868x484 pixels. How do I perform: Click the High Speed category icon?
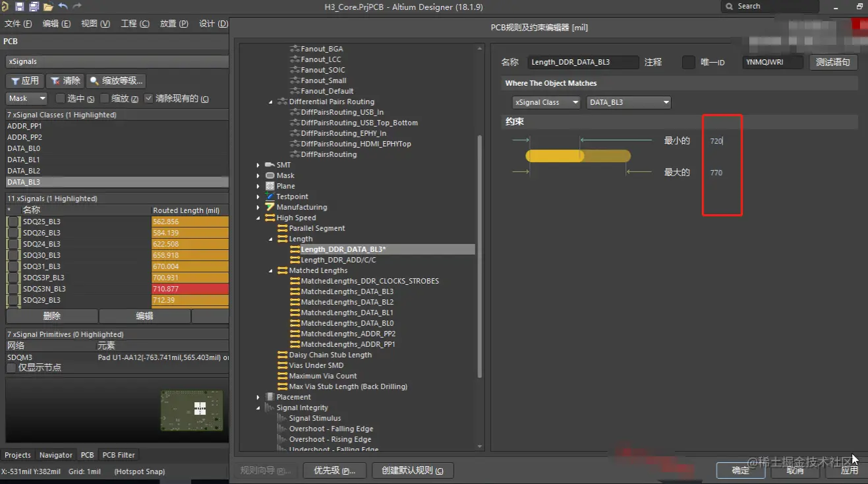pyautogui.click(x=270, y=218)
